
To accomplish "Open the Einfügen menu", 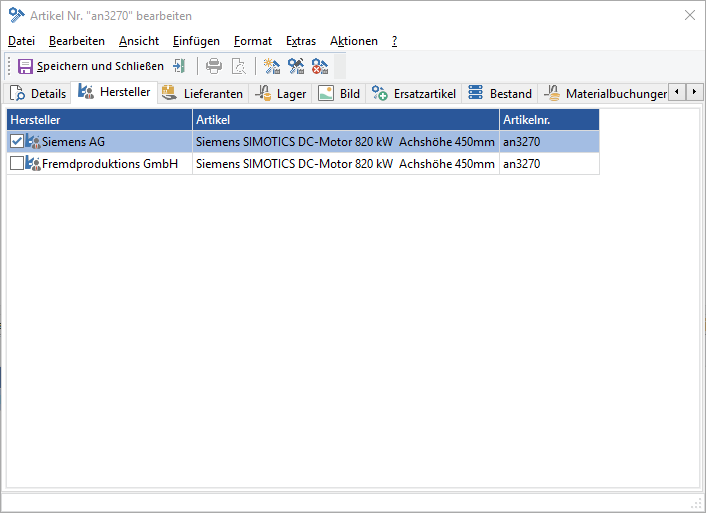I will (x=196, y=41).
